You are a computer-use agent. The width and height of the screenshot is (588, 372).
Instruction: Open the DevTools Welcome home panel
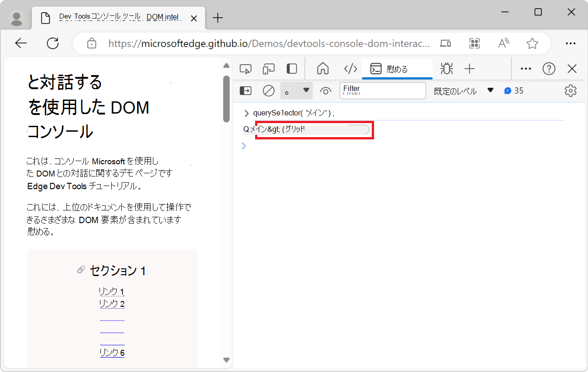323,68
